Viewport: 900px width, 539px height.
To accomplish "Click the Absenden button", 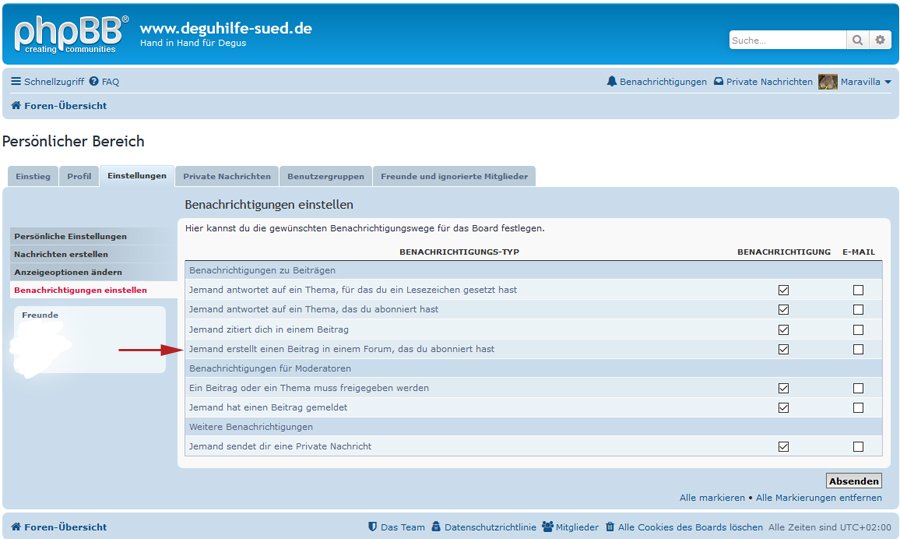I will [854, 481].
